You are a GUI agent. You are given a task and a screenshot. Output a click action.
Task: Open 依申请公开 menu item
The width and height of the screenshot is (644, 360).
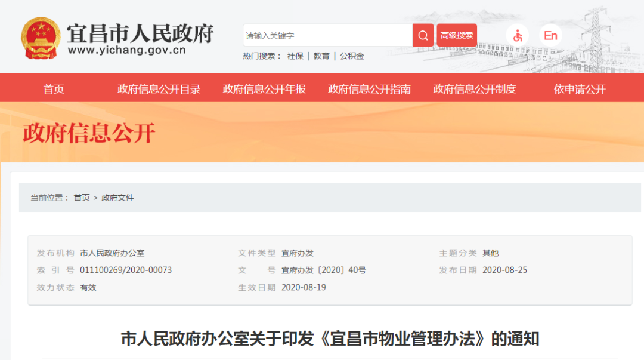click(x=580, y=89)
